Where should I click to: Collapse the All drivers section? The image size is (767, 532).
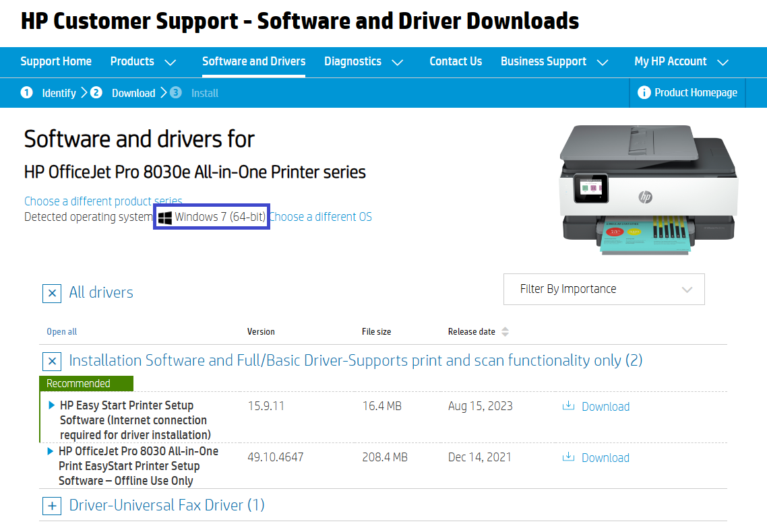(52, 293)
